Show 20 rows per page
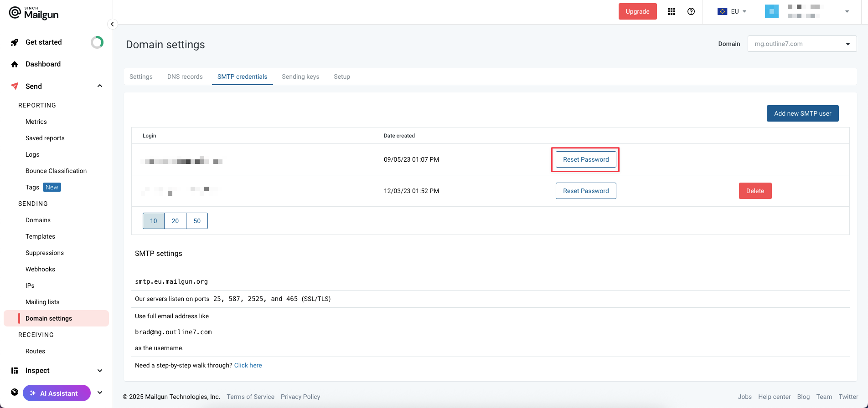868x408 pixels. click(x=176, y=221)
